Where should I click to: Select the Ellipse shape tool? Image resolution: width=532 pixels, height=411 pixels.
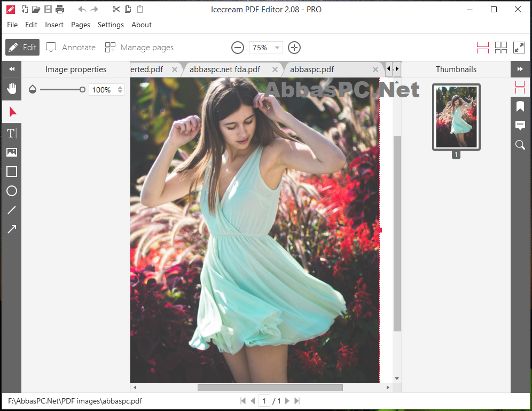click(12, 191)
